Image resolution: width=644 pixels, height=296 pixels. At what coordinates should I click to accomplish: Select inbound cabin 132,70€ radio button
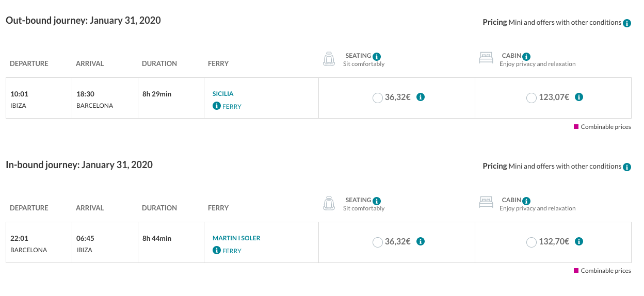pos(532,242)
